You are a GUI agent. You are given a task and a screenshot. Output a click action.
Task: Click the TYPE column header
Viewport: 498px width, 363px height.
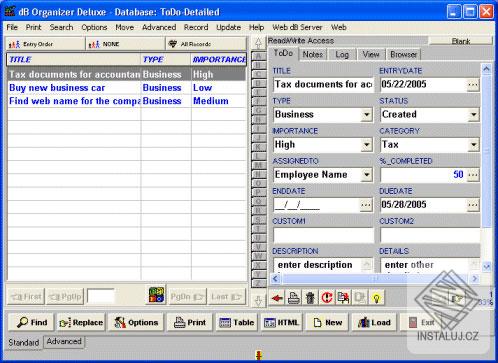click(166, 59)
